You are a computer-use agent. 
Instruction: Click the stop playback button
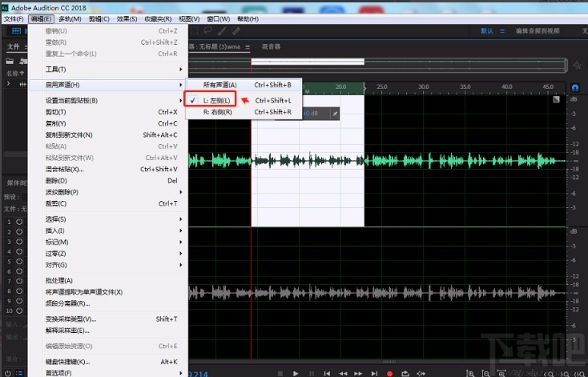pos(280,373)
